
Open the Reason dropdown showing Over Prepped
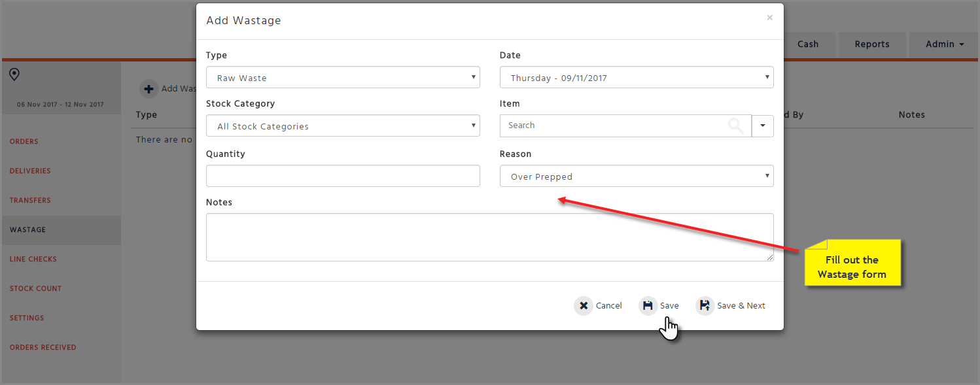point(637,176)
